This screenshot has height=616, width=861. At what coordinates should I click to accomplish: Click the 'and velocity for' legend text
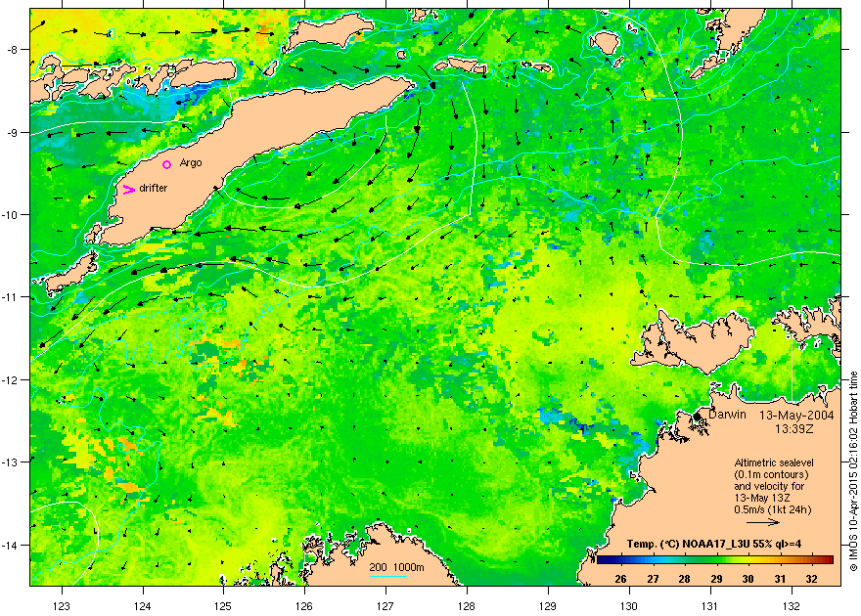click(x=769, y=486)
